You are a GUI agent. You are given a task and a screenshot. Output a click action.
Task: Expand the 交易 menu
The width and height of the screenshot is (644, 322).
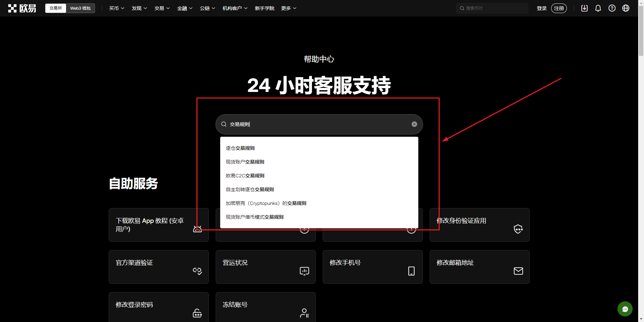(162, 8)
